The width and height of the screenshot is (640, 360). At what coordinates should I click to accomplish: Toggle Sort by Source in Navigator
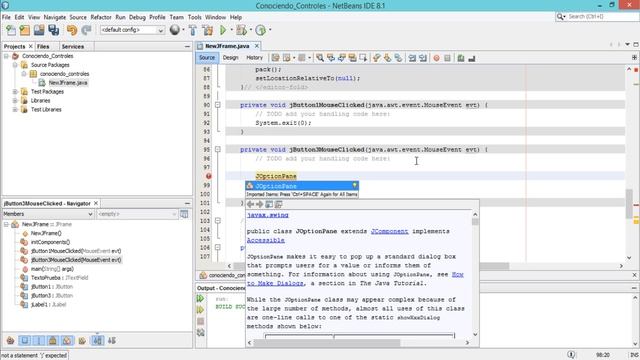pyautogui.click(x=111, y=340)
